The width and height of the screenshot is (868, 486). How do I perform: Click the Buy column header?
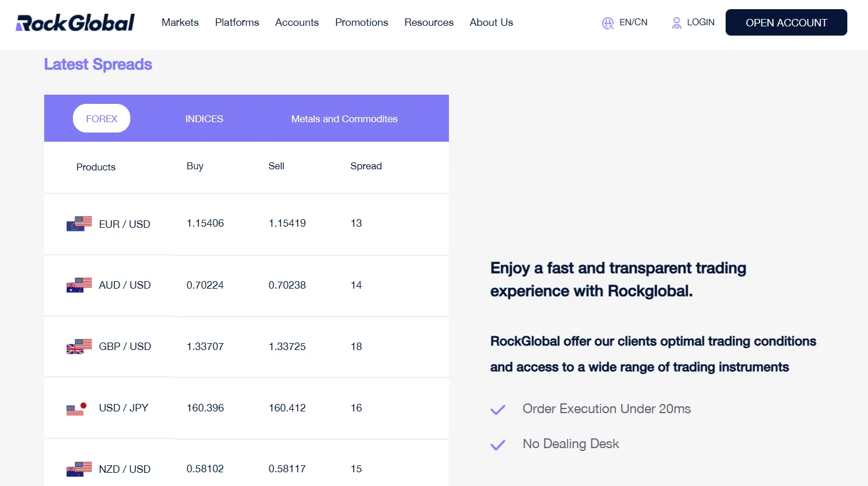tap(195, 166)
